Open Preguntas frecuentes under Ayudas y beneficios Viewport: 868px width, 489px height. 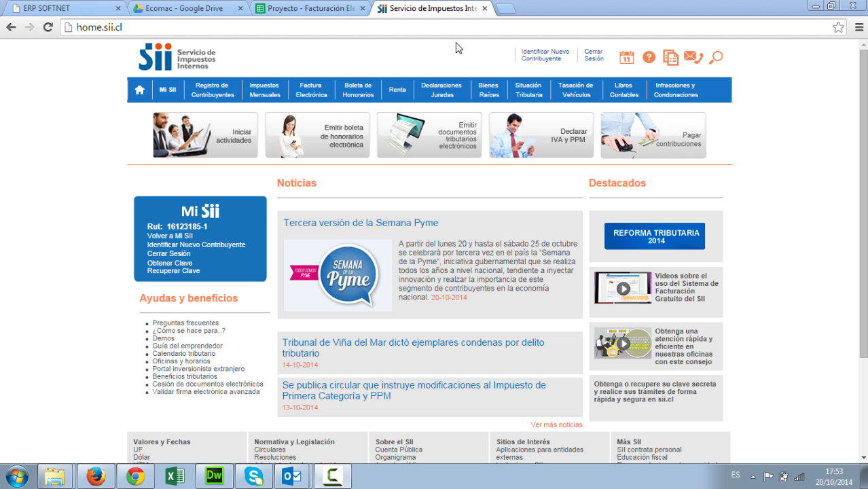pyautogui.click(x=185, y=323)
